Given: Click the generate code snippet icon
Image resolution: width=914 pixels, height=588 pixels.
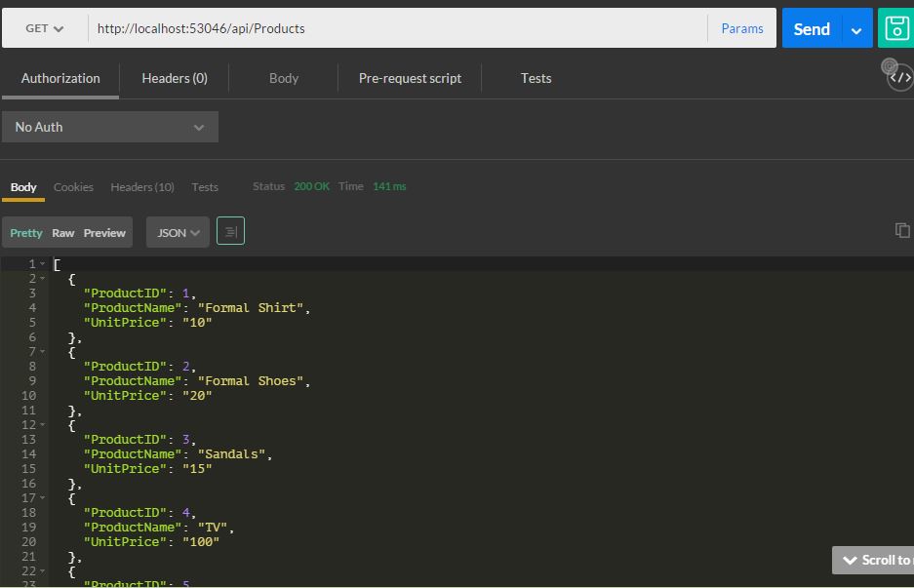Looking at the screenshot, I should pyautogui.click(x=902, y=78).
